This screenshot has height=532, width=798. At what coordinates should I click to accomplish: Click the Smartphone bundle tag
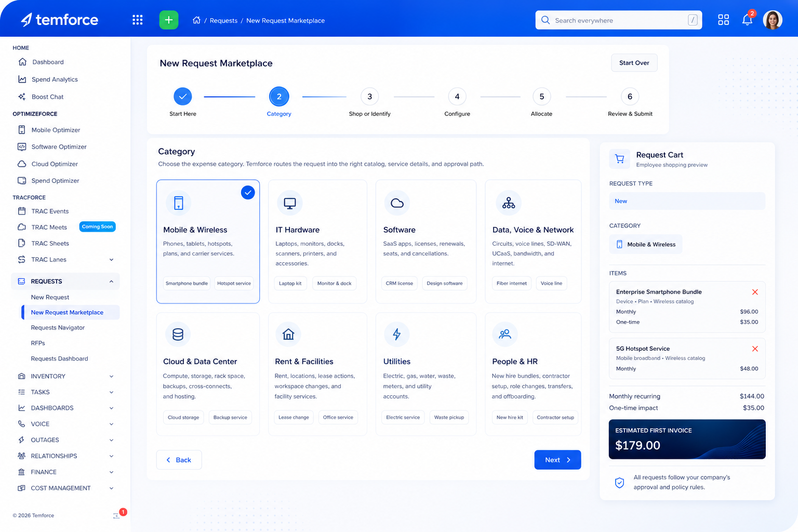[187, 283]
